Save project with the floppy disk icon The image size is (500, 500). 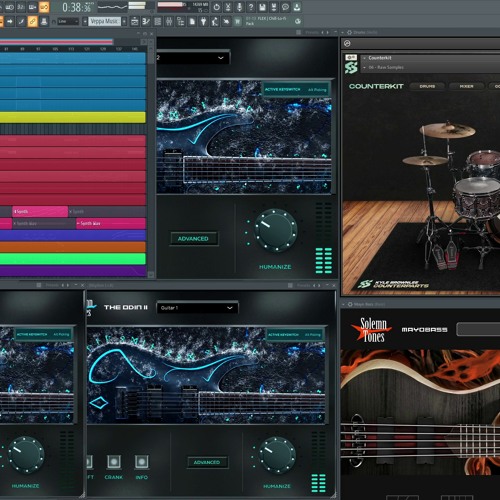click(262, 7)
